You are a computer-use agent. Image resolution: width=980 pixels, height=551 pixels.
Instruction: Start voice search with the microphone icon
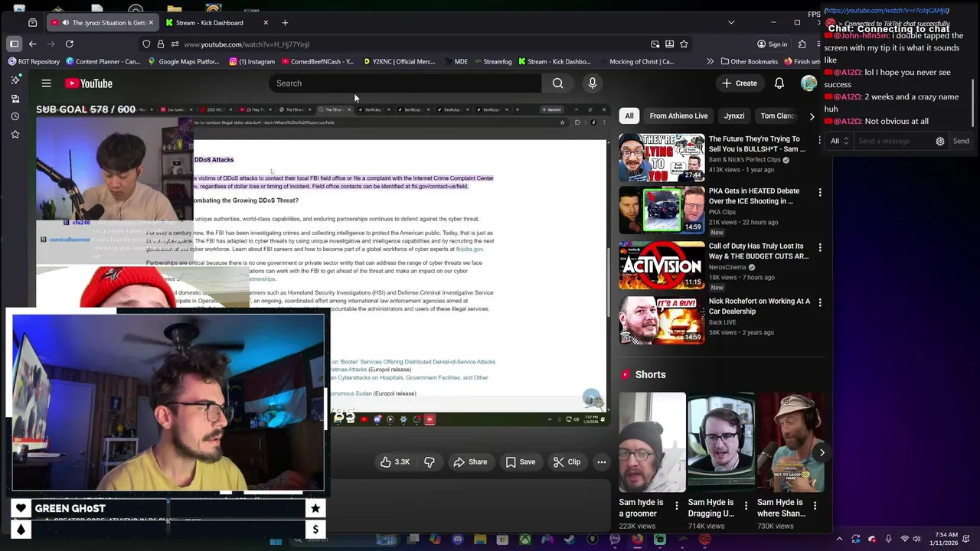(592, 83)
